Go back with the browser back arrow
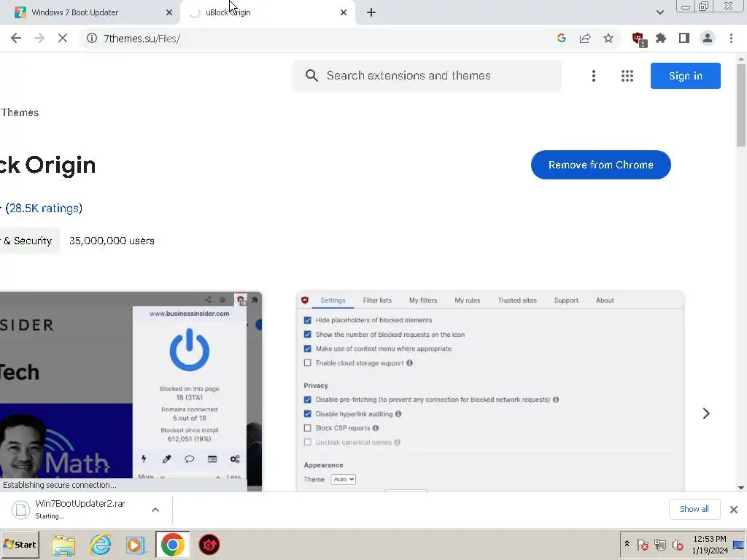 (16, 38)
